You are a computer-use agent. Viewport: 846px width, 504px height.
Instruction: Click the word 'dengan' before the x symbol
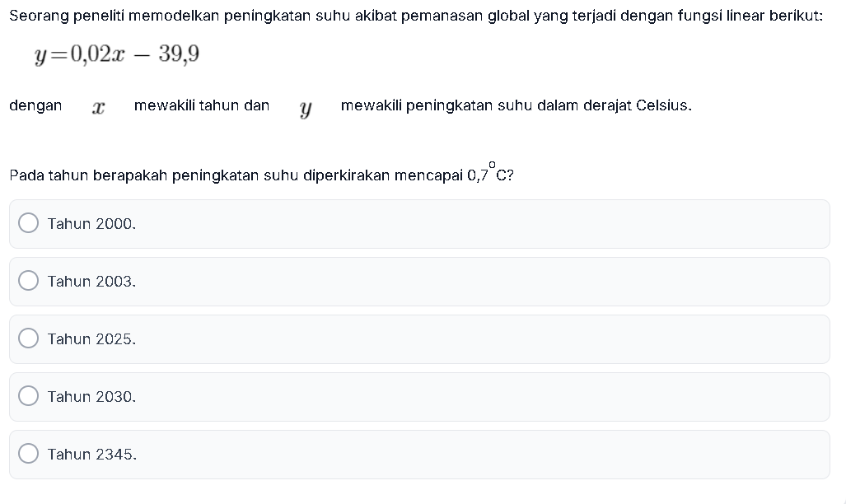(35, 105)
